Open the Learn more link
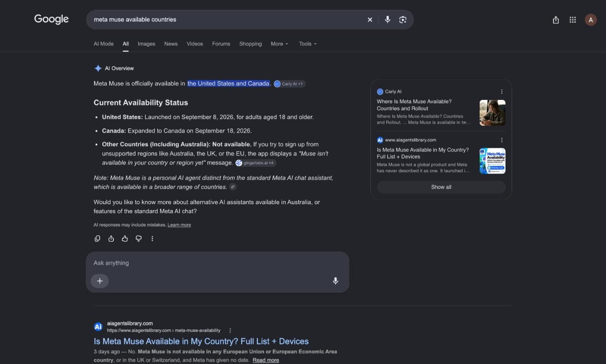Image resolution: width=606 pixels, height=364 pixels. 179,225
